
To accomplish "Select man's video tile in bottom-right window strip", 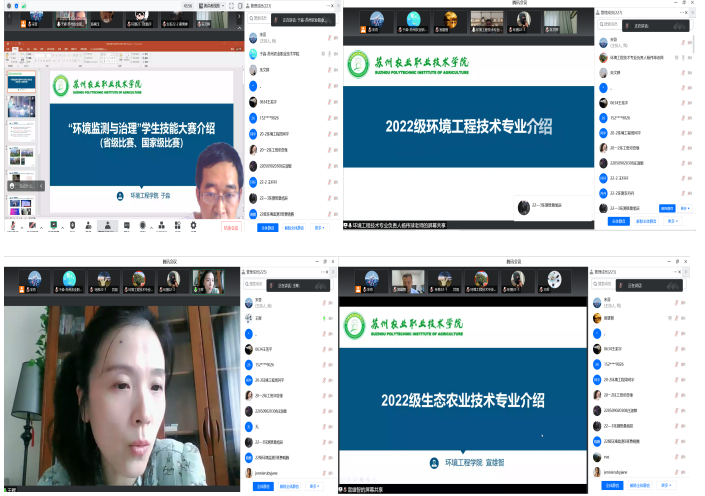I will pyautogui.click(x=408, y=282).
